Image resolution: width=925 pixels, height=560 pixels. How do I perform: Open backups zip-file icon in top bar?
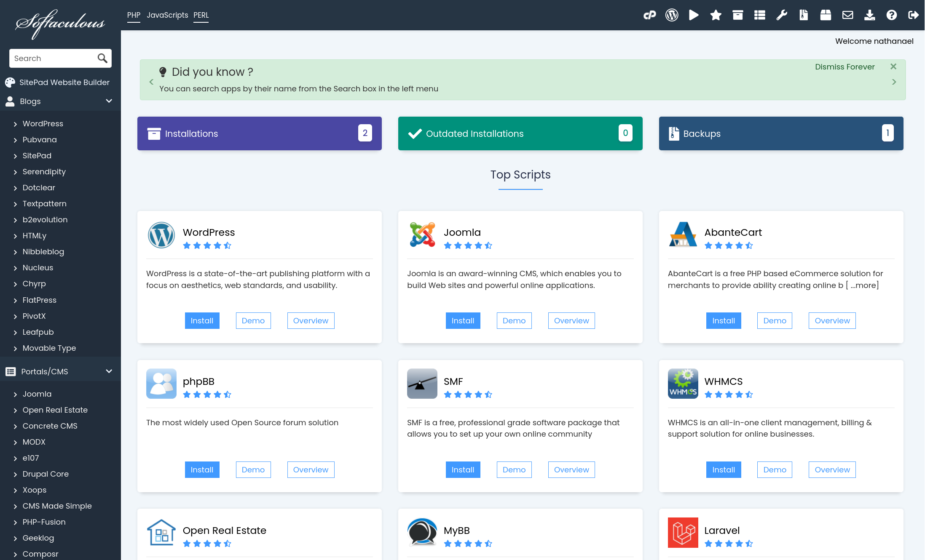click(x=804, y=15)
